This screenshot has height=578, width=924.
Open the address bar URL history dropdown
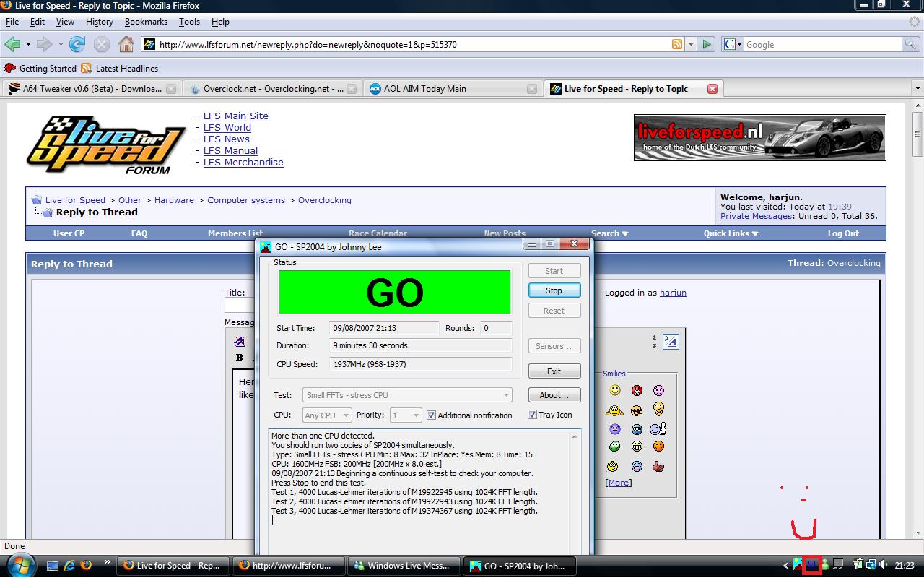(x=691, y=44)
